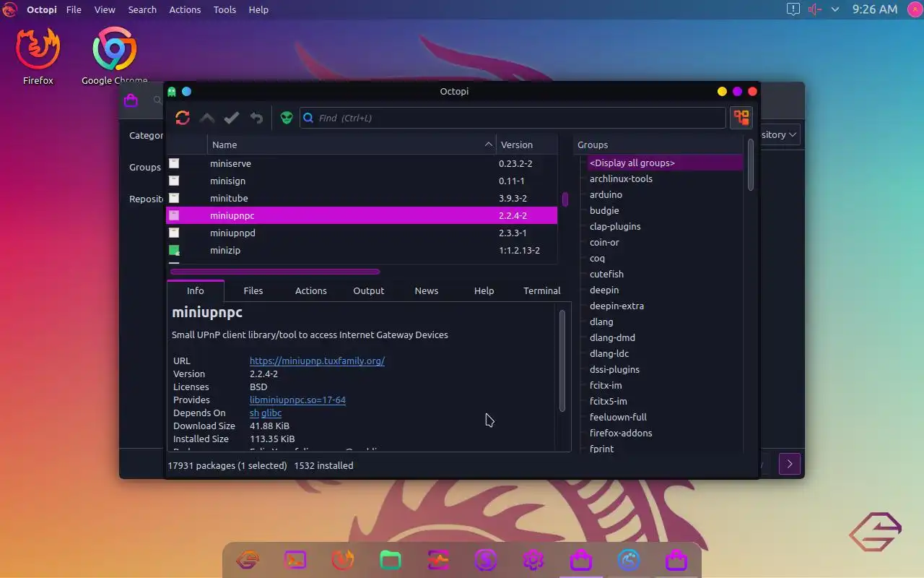Image resolution: width=924 pixels, height=578 pixels.
Task: Select the deepin-extra group
Action: [616, 306]
